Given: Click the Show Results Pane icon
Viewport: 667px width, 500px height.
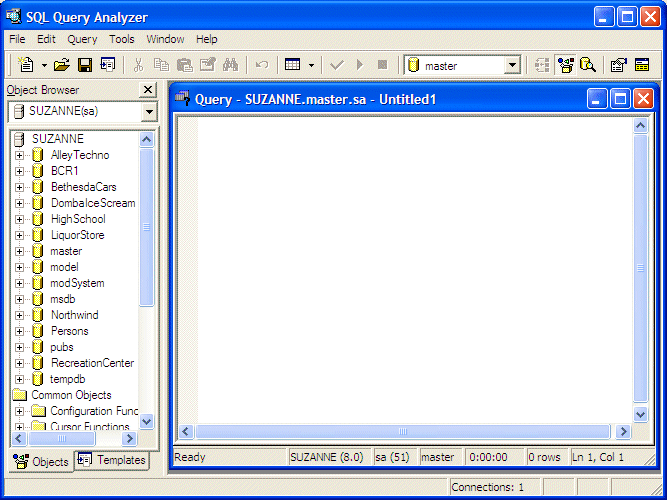Looking at the screenshot, I should point(642,65).
